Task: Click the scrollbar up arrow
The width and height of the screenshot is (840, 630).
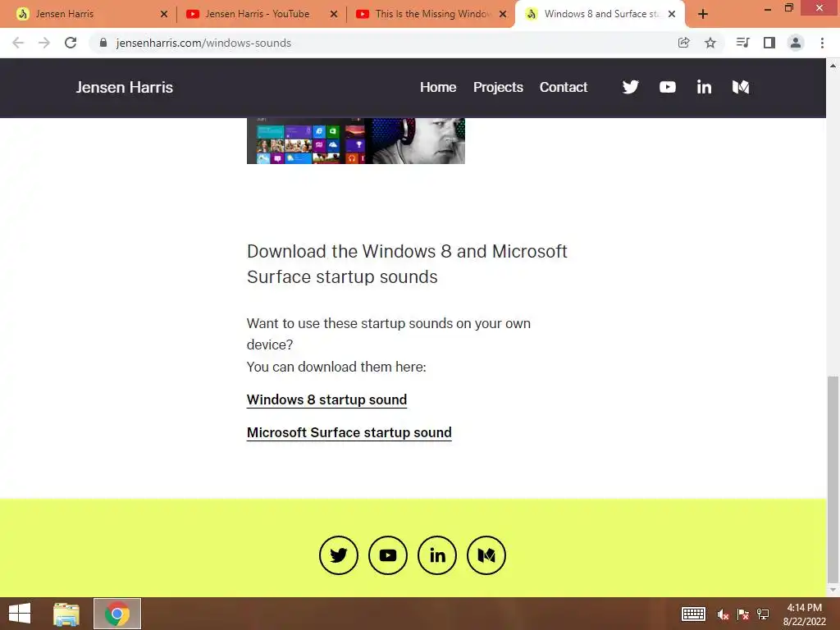Action: 833,66
